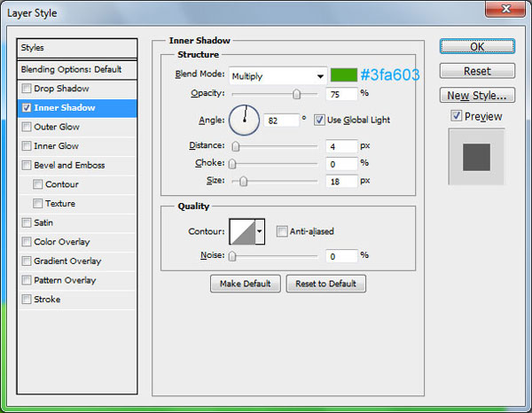This screenshot has width=532, height=413.
Task: Select the Drop Shadow label
Action: pos(61,89)
